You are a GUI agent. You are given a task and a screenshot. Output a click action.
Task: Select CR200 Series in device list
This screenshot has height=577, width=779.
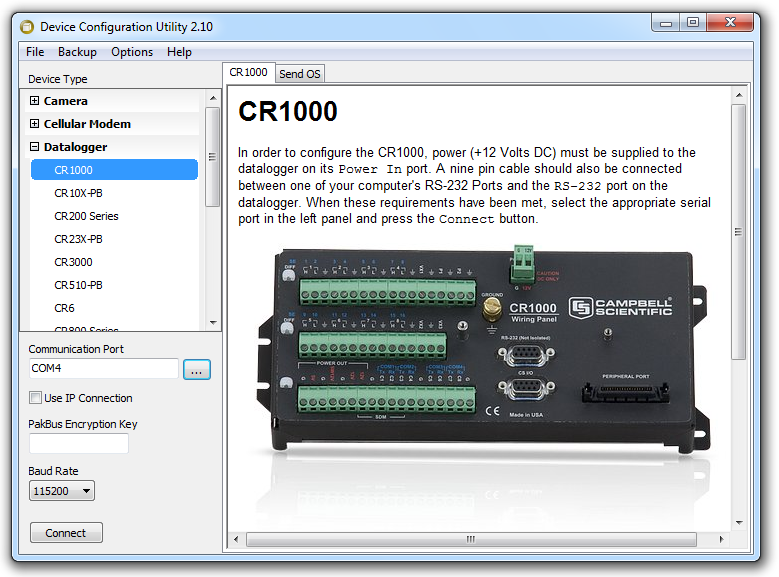tap(86, 216)
